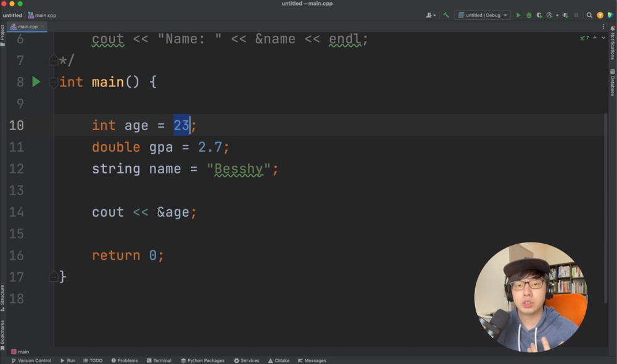Go to previous highlighted error arrow
Screen dimensions: 617x364
(595, 38)
